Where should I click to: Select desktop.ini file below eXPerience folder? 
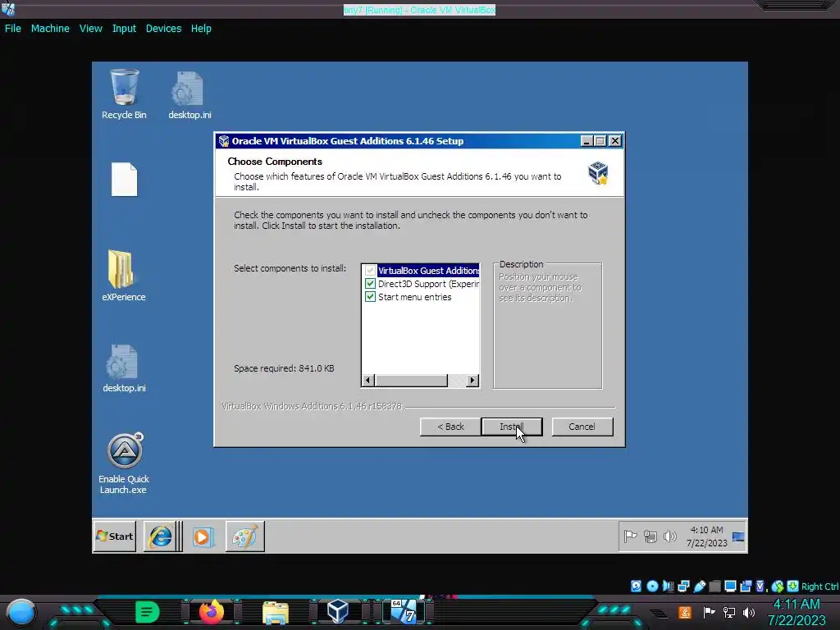124,368
